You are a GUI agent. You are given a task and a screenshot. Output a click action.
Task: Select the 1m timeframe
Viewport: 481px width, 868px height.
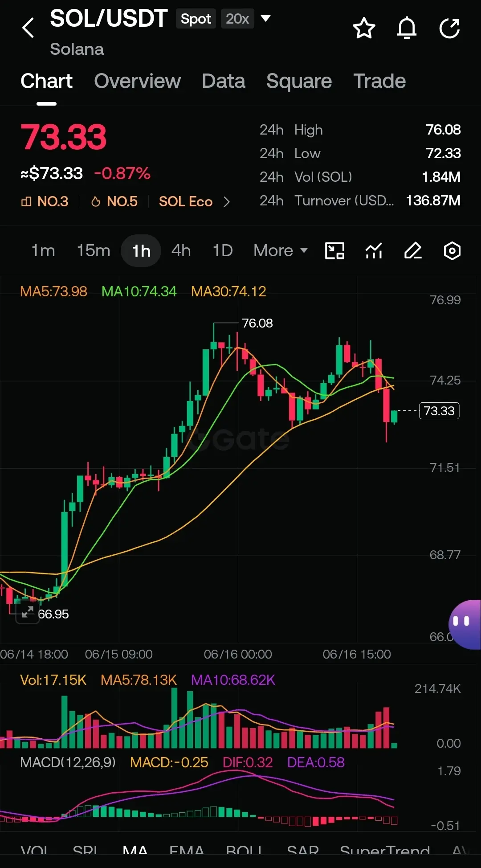tap(43, 250)
